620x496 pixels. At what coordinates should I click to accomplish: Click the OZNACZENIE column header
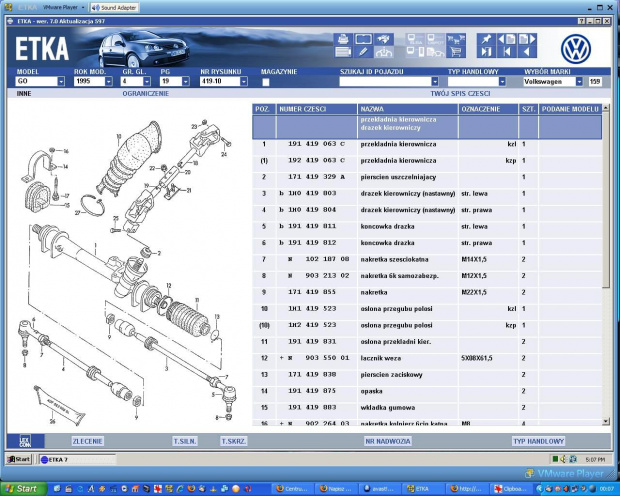(x=488, y=109)
